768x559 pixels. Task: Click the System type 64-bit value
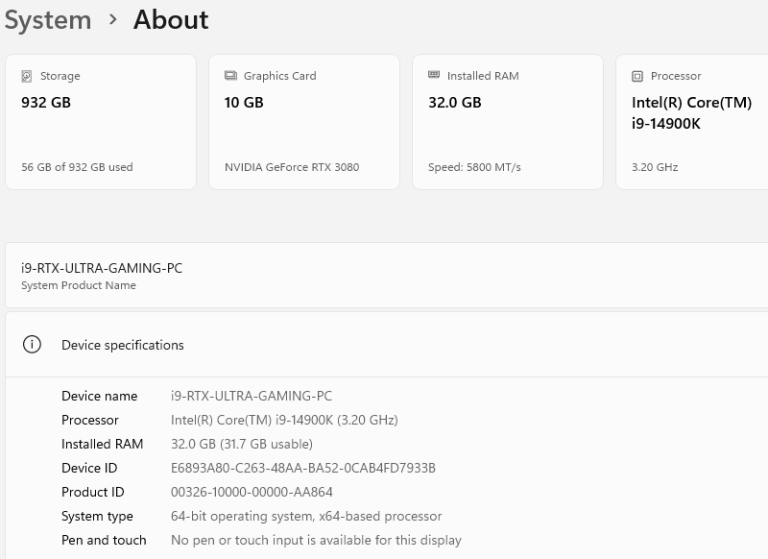point(306,516)
